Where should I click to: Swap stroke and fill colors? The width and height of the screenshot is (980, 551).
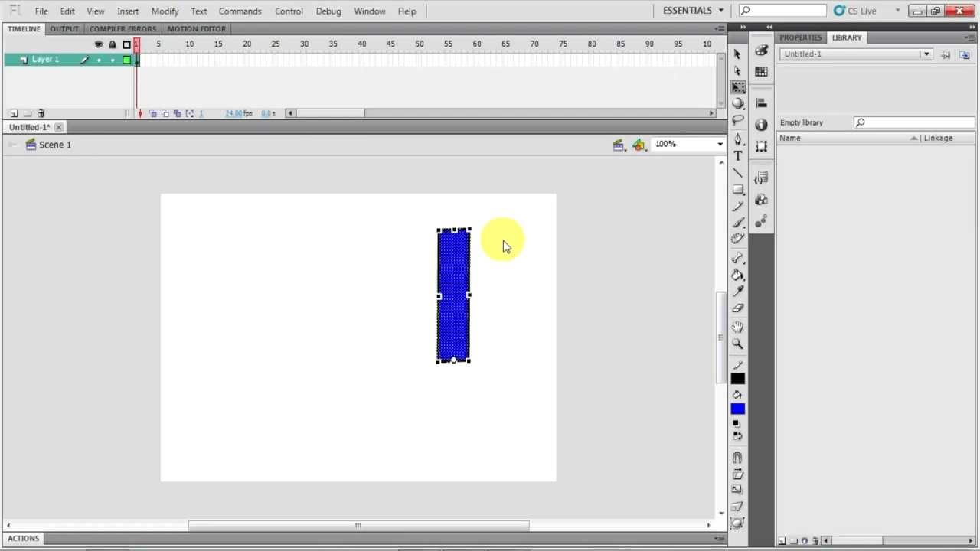click(737, 436)
